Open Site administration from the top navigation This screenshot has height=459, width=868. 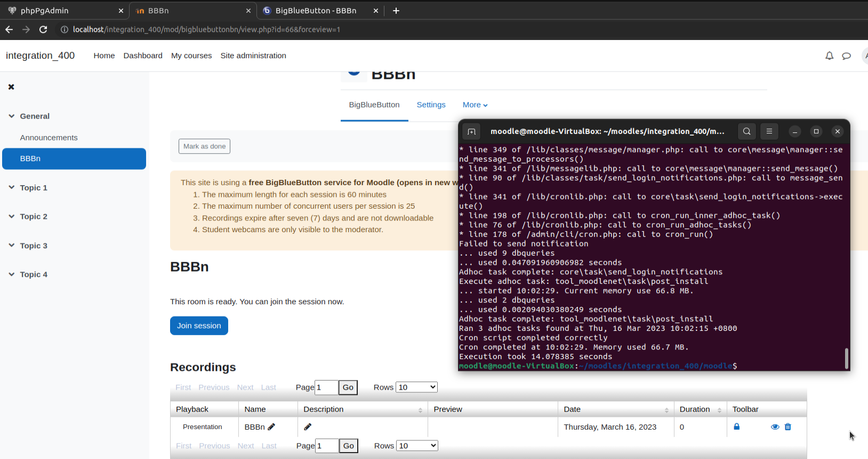pyautogui.click(x=253, y=56)
